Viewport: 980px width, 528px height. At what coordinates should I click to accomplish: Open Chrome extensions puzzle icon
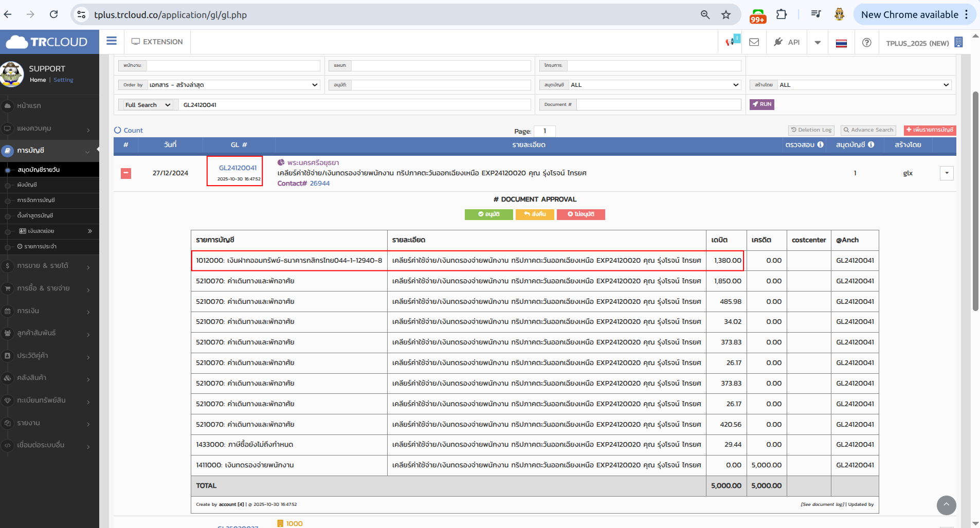(782, 15)
